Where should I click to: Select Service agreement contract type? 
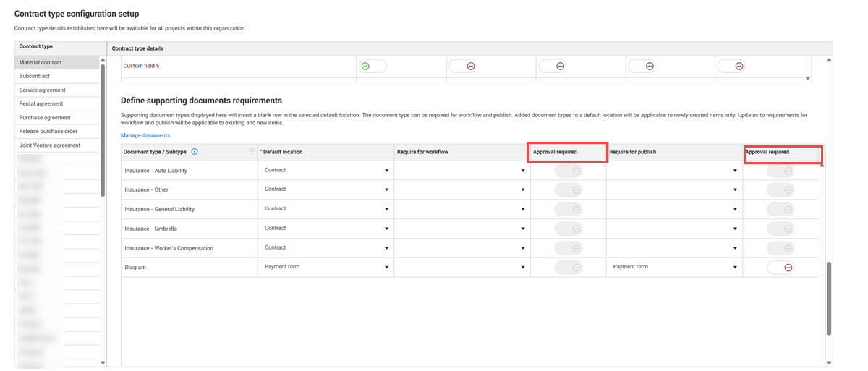pos(57,90)
